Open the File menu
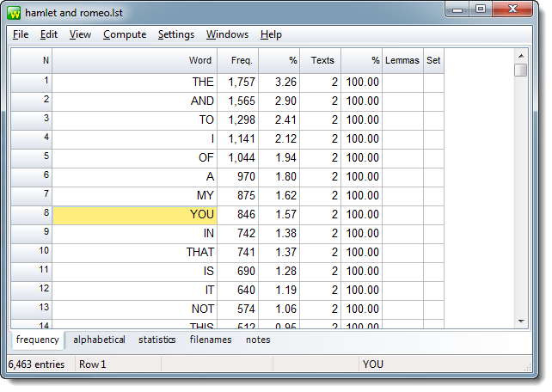This screenshot has height=392, width=552. (x=21, y=34)
